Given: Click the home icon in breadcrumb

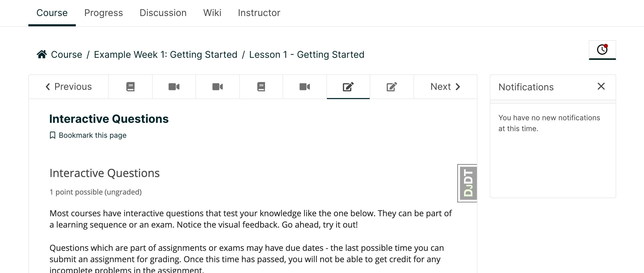Looking at the screenshot, I should tap(42, 54).
